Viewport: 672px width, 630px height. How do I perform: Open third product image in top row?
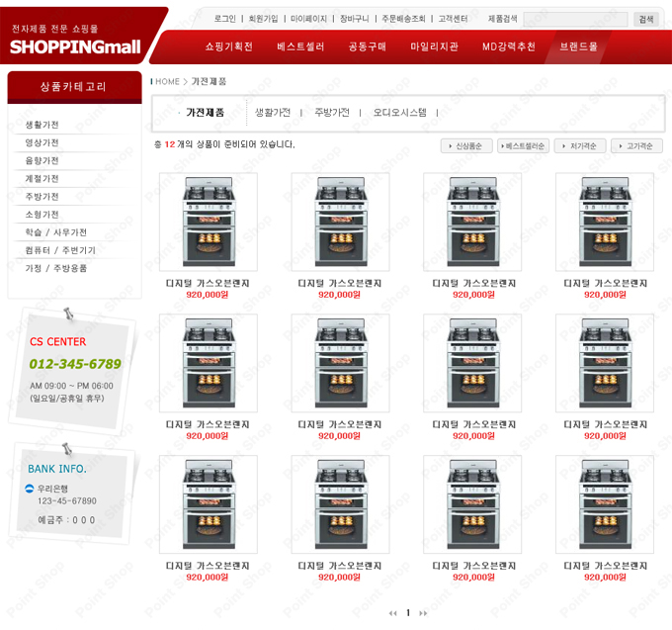pyautogui.click(x=472, y=222)
